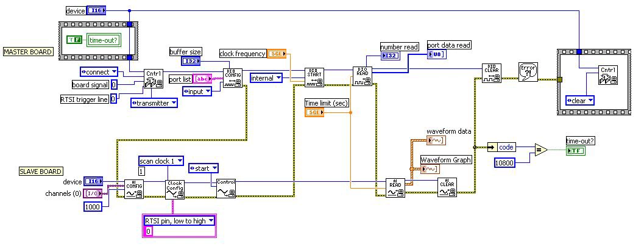The height and width of the screenshot is (249, 644).
Task: Click the time-out? TF boolean indicator terminal
Action: tap(575, 151)
